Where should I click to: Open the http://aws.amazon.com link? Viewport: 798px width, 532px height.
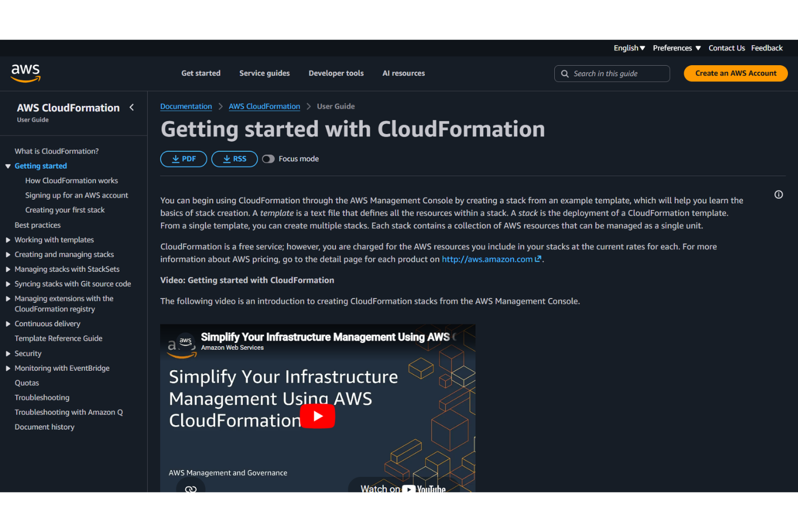tap(487, 259)
